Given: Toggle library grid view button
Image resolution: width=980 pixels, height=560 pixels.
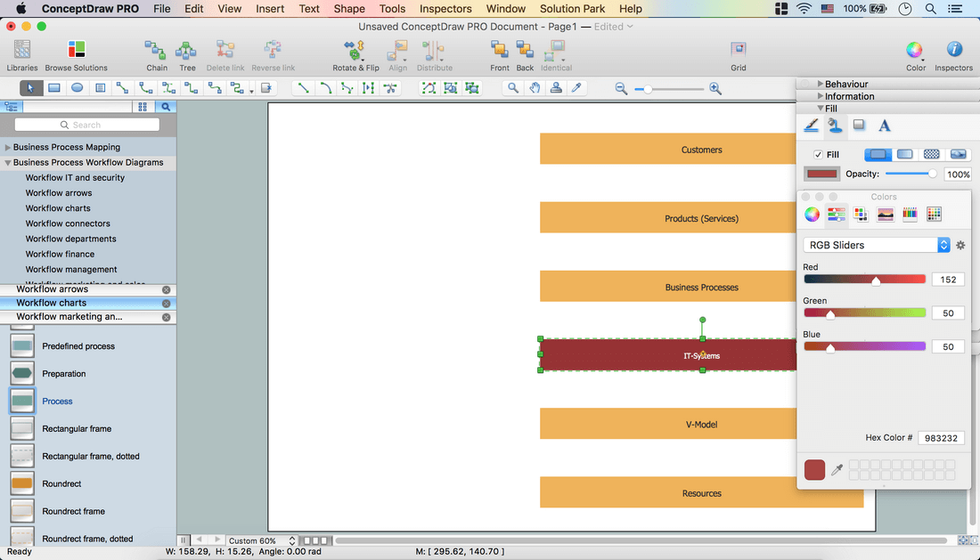Looking at the screenshot, I should (x=143, y=107).
